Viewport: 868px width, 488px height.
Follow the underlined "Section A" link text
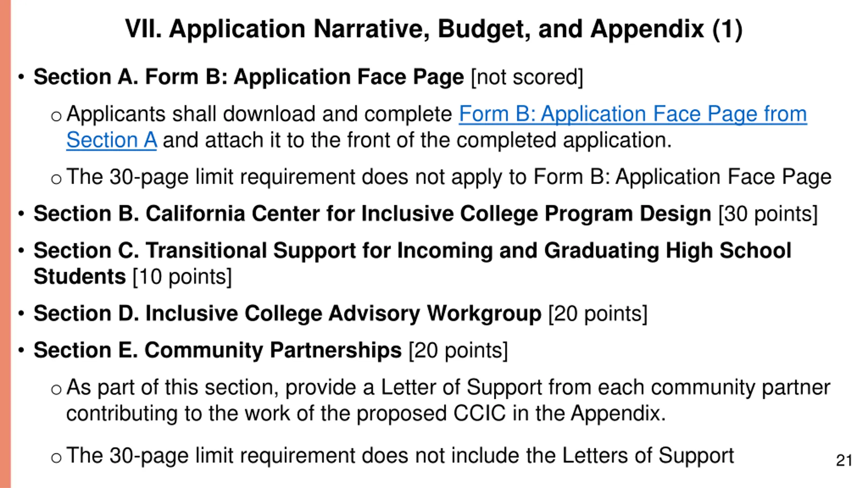coord(112,140)
